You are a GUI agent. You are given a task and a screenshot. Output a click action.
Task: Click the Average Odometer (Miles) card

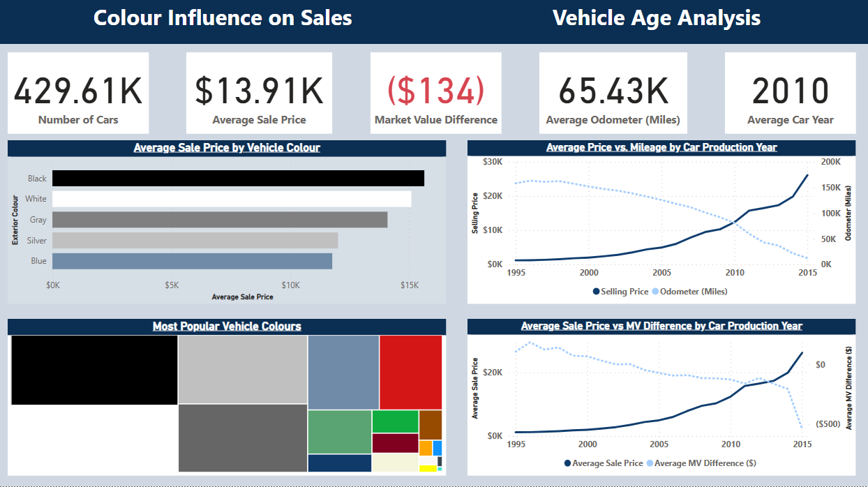(x=613, y=93)
